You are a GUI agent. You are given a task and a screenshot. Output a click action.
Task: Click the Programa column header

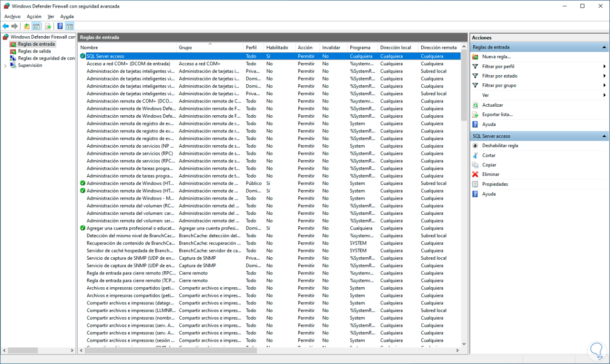pyautogui.click(x=362, y=47)
